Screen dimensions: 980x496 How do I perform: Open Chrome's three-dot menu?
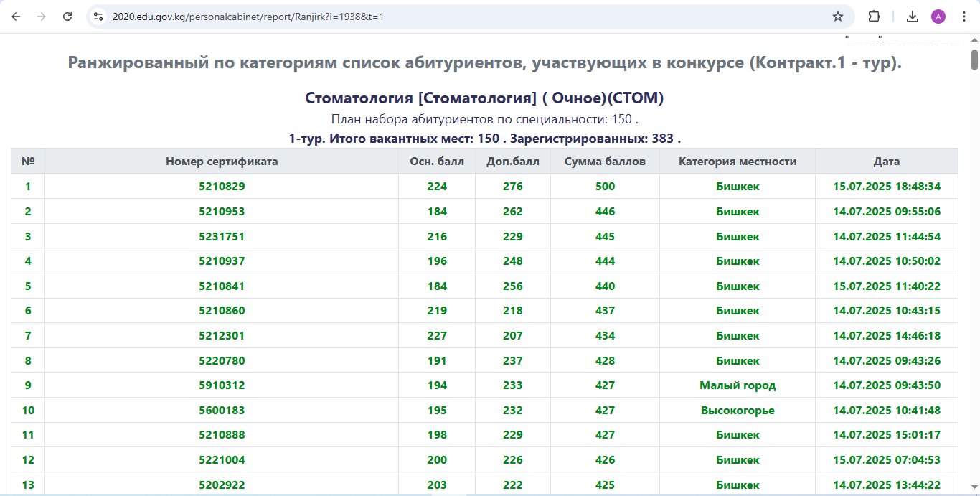point(964,17)
